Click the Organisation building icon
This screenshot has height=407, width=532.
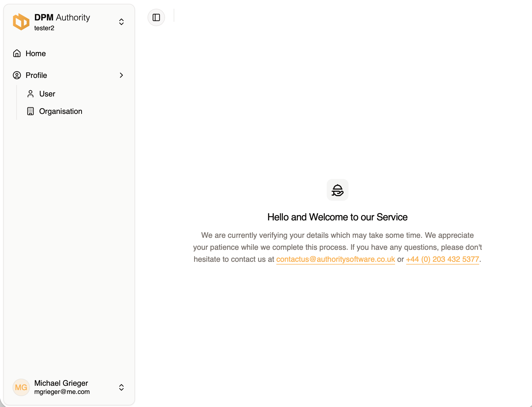(x=31, y=111)
